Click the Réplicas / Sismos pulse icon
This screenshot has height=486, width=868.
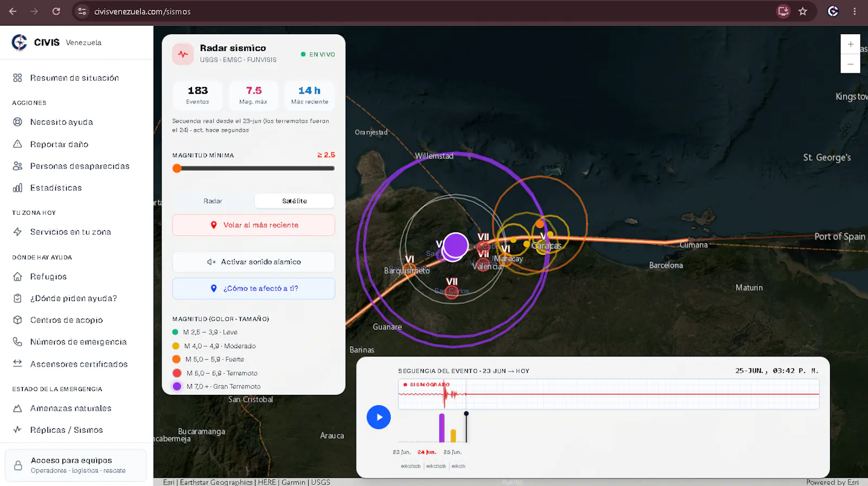coord(17,430)
